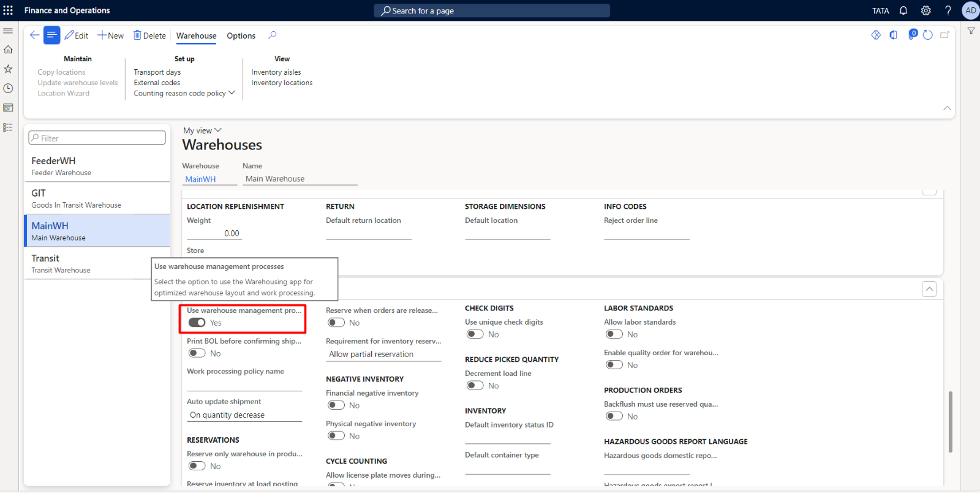Collapse the action pane ribbon chevron

947,108
